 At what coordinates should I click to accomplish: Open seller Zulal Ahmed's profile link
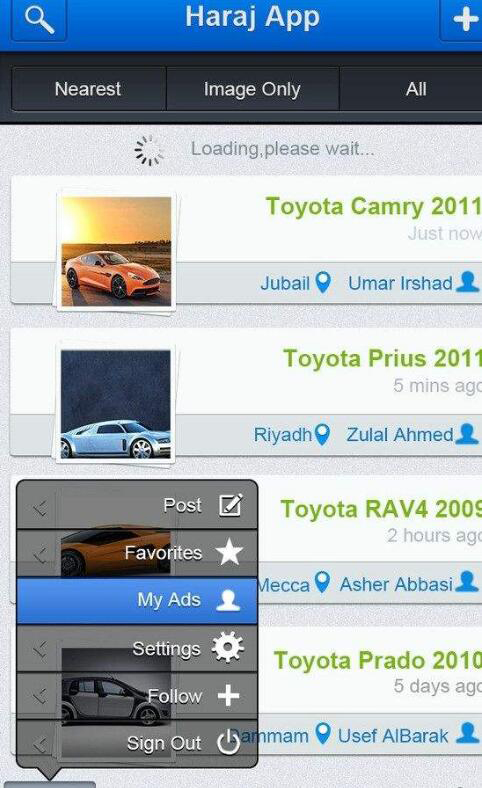click(400, 435)
